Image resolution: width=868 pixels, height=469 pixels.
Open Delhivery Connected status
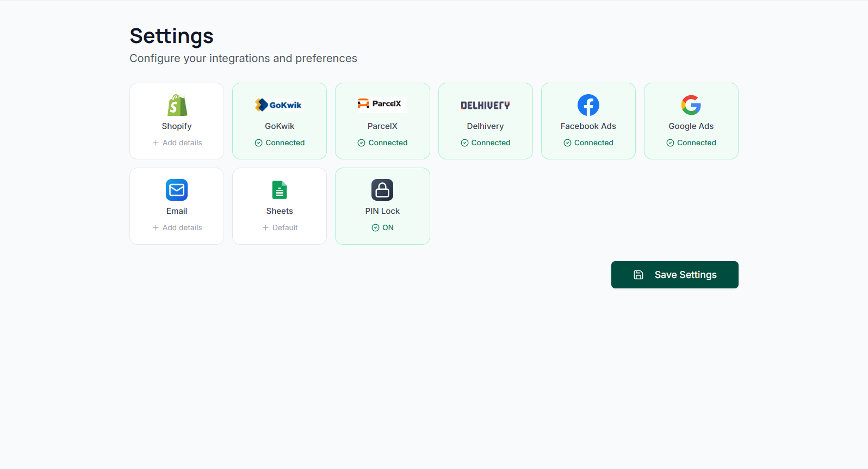coord(486,143)
